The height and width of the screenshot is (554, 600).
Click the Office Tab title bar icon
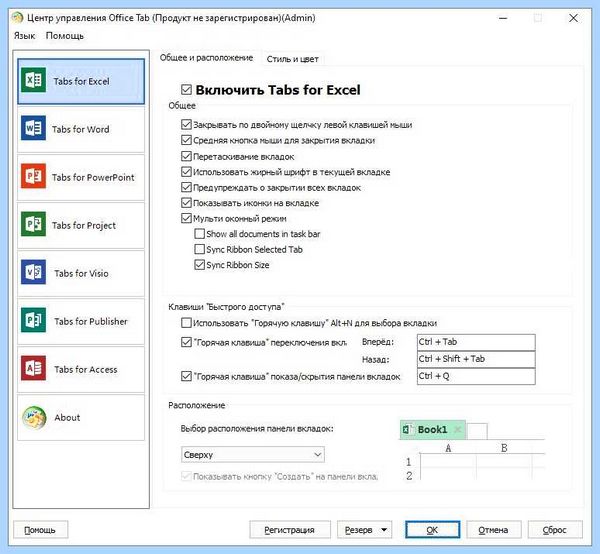pos(17,18)
